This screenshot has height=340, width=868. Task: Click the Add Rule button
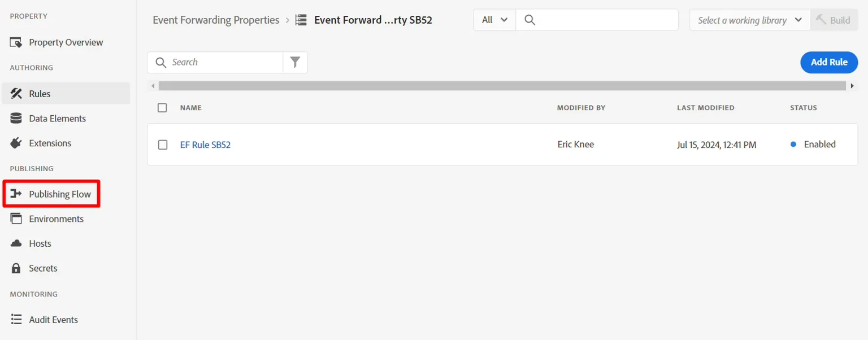tap(829, 62)
